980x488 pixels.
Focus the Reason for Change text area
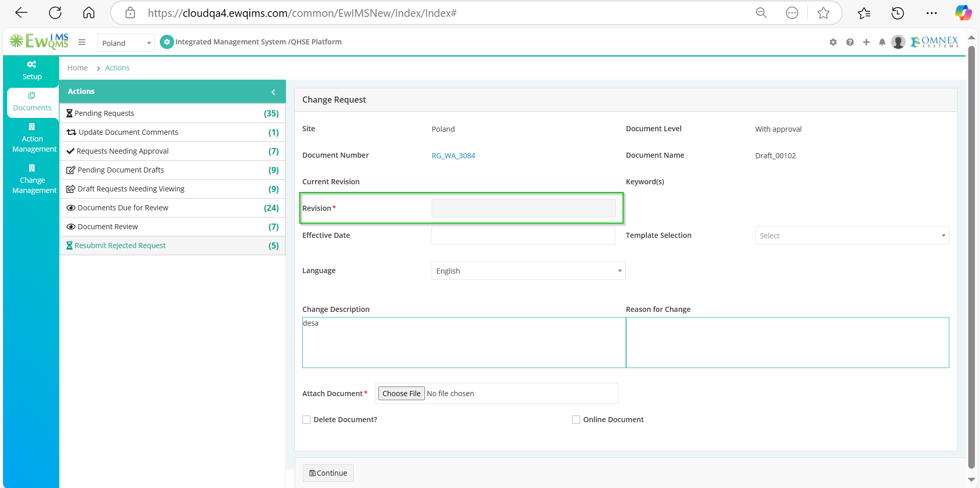coord(787,343)
